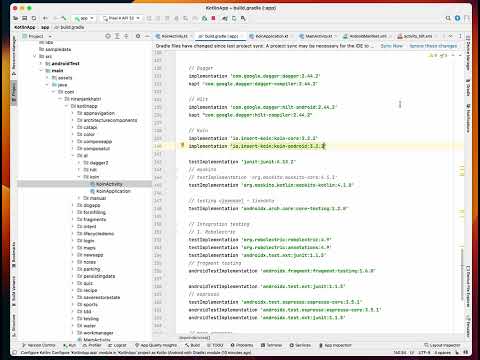Click the blue update notification icon
Screen dimensions: 480x360
coord(458,18)
